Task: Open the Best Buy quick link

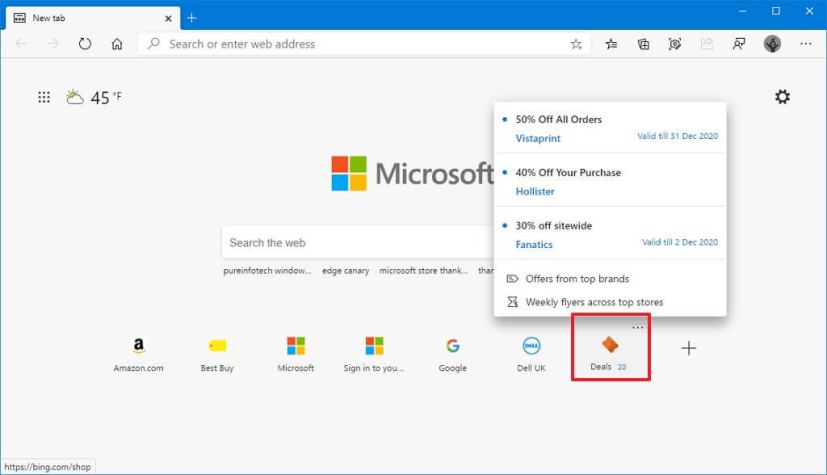Action: 217,354
